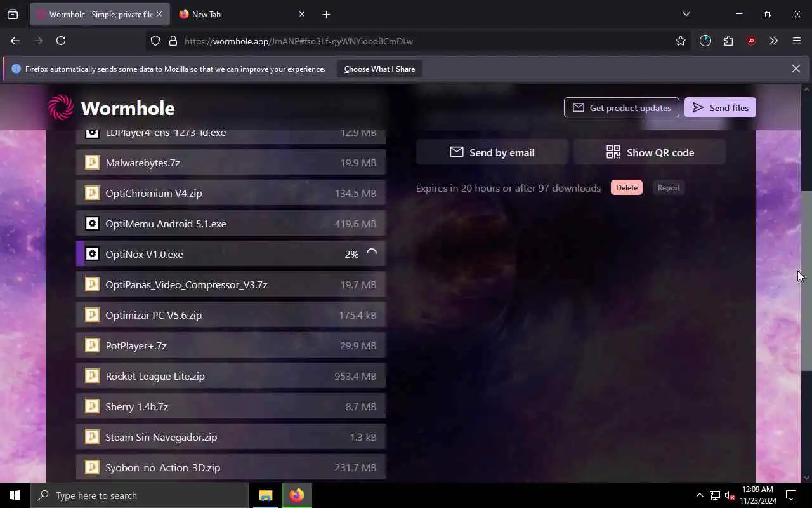The width and height of the screenshot is (812, 508).
Task: Open the Firefox hamburger application menu
Action: [797, 41]
